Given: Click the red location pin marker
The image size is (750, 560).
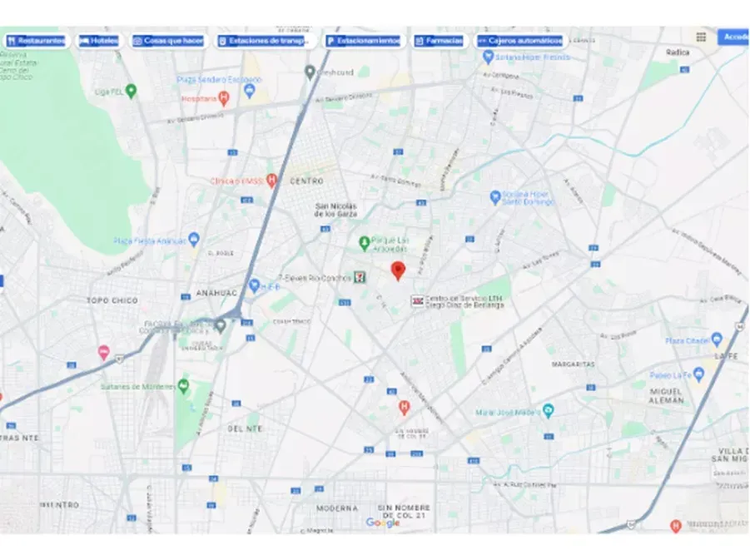Looking at the screenshot, I should (398, 270).
